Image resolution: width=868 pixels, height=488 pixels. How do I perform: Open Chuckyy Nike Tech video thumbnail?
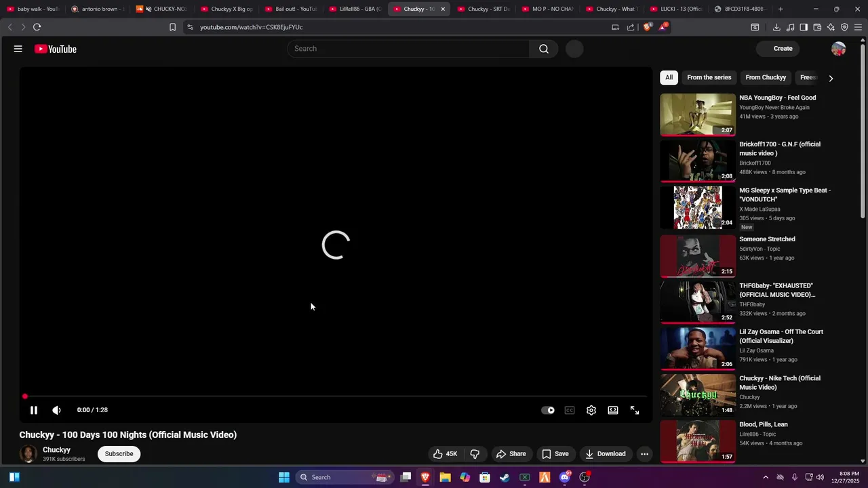tap(698, 395)
